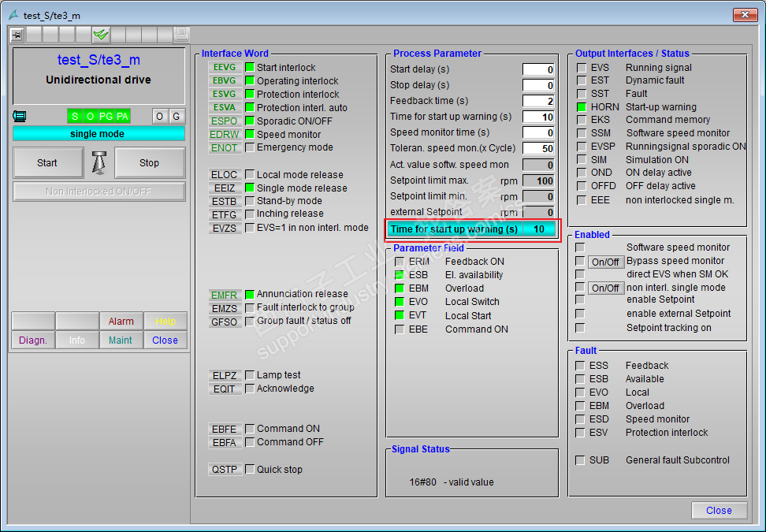This screenshot has height=532, width=766.
Task: Click the pin faceplate icon
Action: coord(17,35)
